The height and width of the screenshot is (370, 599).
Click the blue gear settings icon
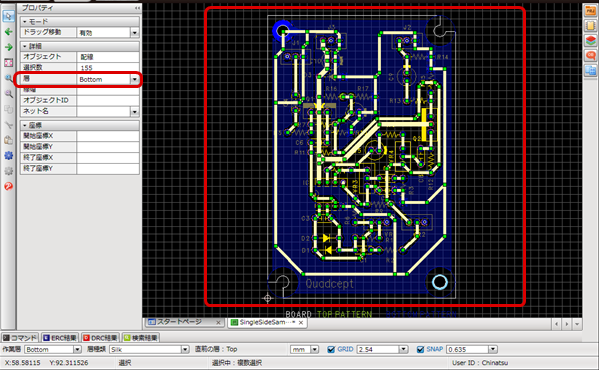(x=8, y=155)
